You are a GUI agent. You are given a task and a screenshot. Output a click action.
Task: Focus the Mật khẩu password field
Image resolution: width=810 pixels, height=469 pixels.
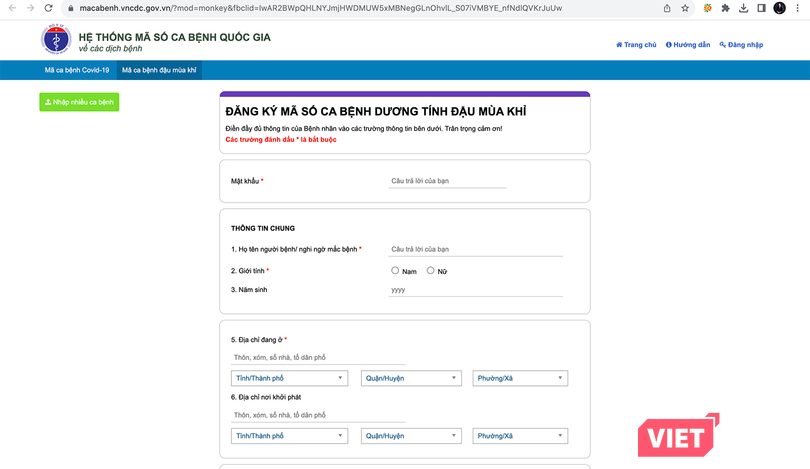(x=447, y=181)
